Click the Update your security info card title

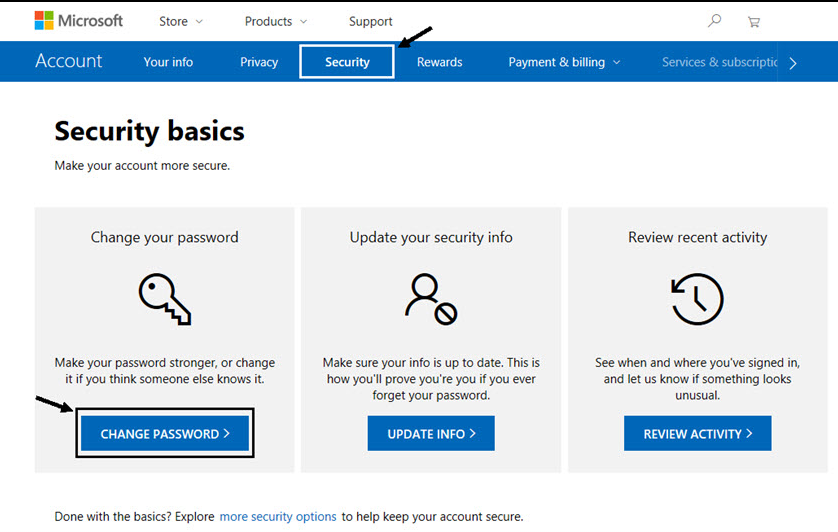pos(431,237)
